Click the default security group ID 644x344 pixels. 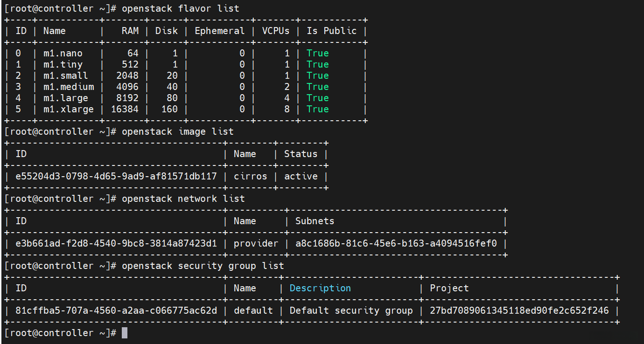click(x=116, y=310)
